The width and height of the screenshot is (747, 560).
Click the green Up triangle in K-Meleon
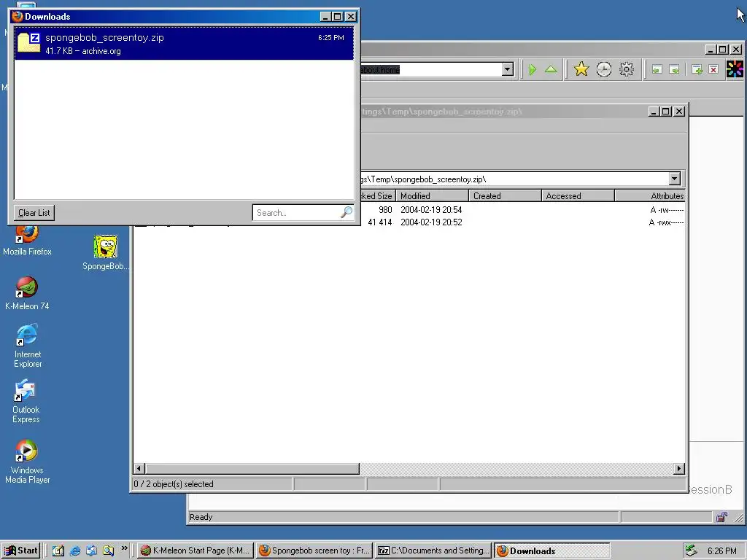[551, 69]
